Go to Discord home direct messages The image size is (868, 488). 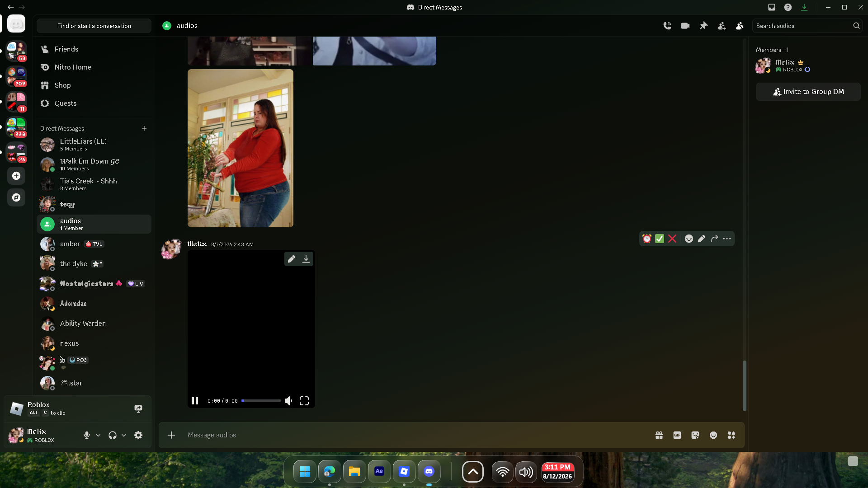click(x=16, y=23)
